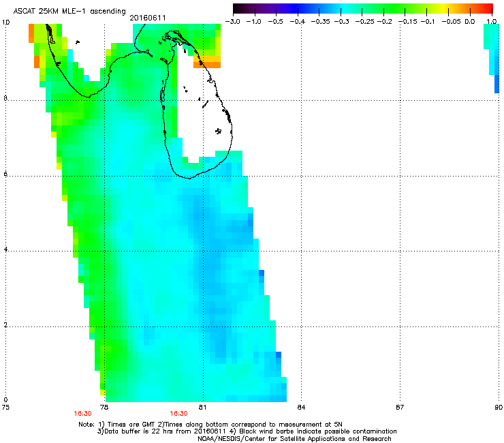
Task: Click the latitude axis label '2'
Action: point(5,324)
